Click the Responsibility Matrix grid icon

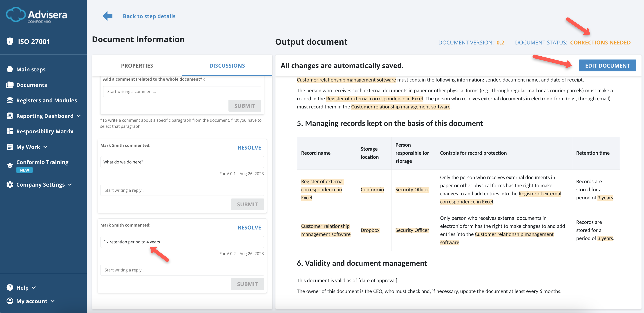[10, 131]
